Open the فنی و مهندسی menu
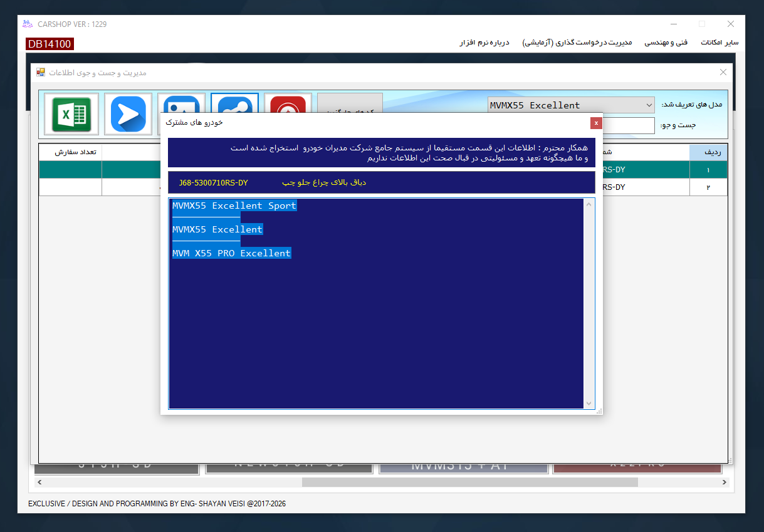Viewport: 764px width, 532px height. [666, 43]
